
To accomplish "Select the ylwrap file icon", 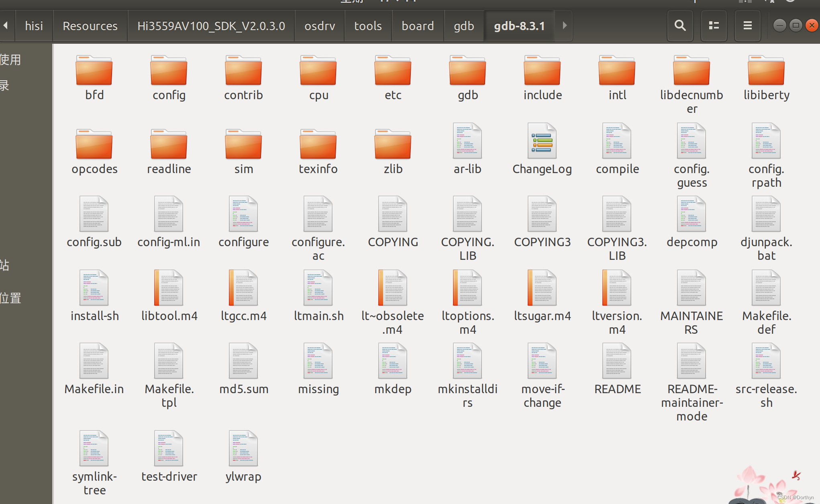I will [x=243, y=449].
